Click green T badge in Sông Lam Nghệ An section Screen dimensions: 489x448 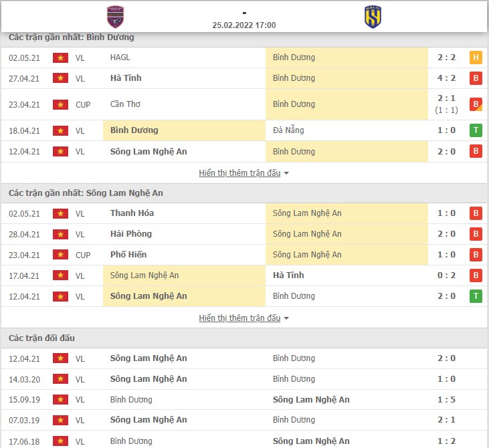[476, 296]
